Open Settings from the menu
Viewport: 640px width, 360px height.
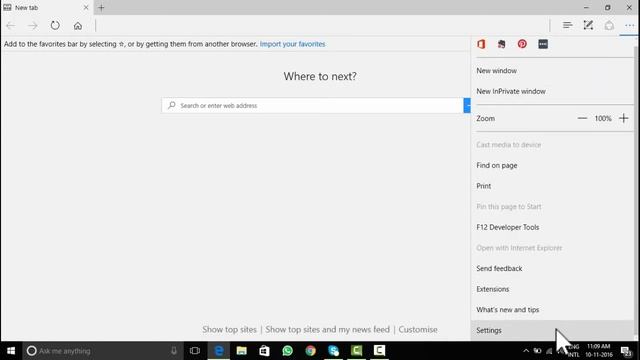point(553,330)
